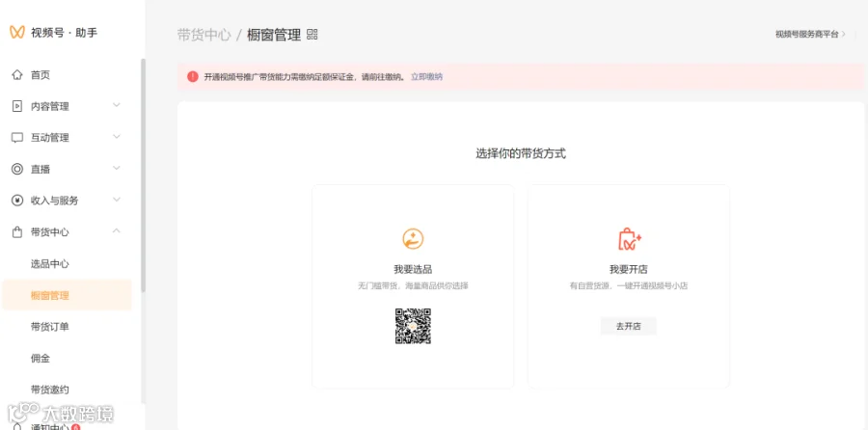
Task: Expand the 互动管理 submenu chevron
Action: tap(117, 137)
